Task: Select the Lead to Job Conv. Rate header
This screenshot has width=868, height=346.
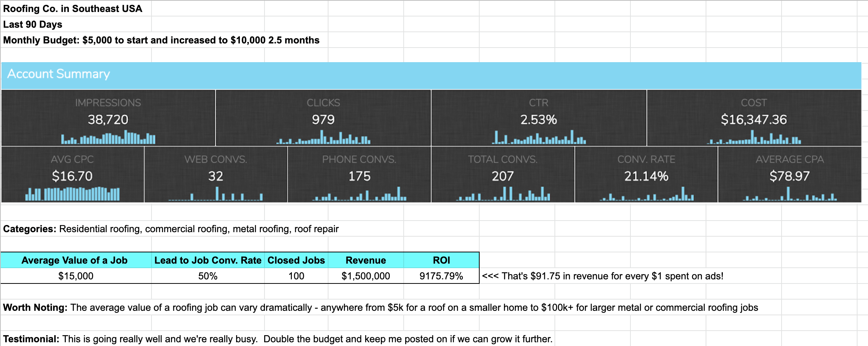Action: pos(208,260)
